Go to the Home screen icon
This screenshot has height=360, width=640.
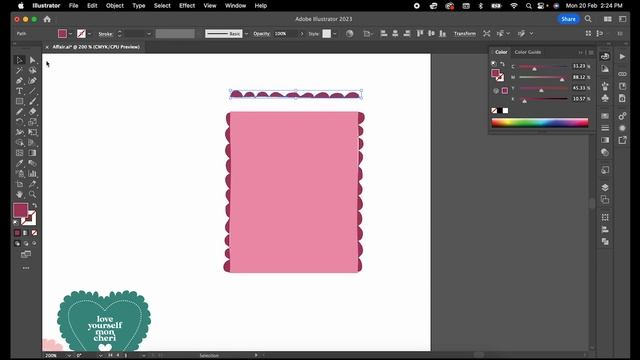click(47, 19)
